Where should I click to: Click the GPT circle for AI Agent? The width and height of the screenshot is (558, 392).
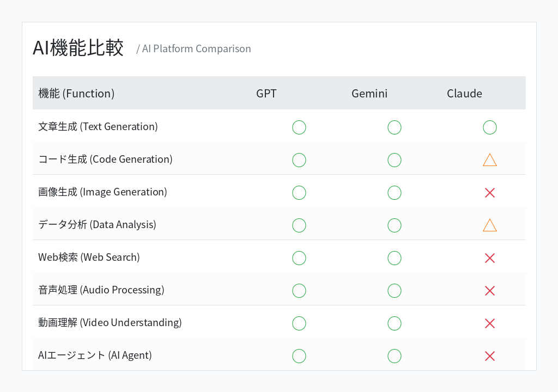[299, 356]
